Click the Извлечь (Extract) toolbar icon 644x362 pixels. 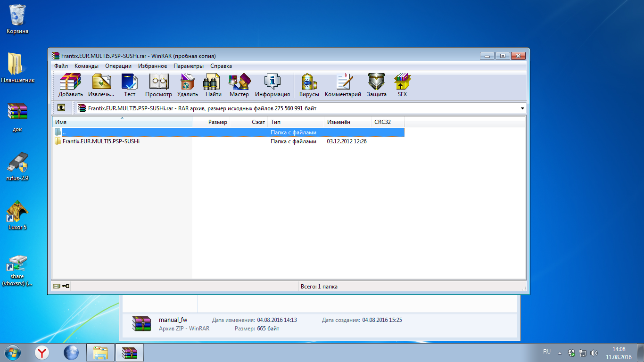pos(101,85)
